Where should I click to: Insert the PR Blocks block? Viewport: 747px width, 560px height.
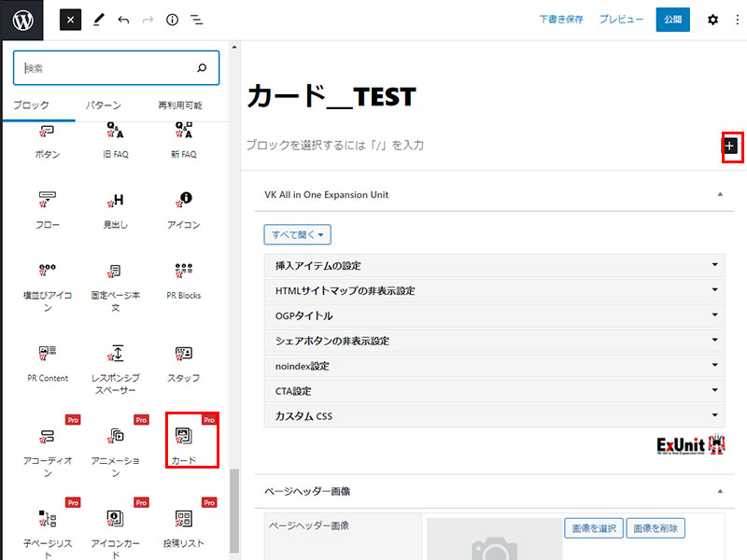tap(184, 279)
